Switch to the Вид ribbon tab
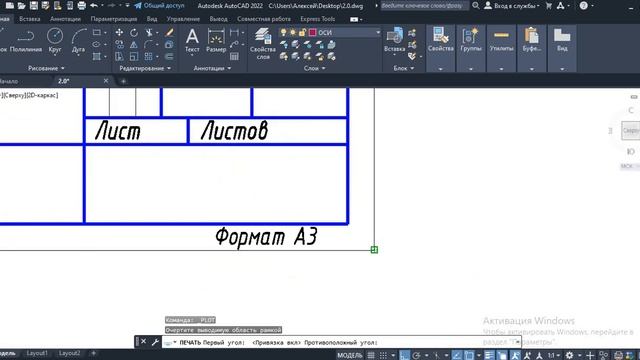Viewport: 640px width, 360px height. (x=152, y=19)
